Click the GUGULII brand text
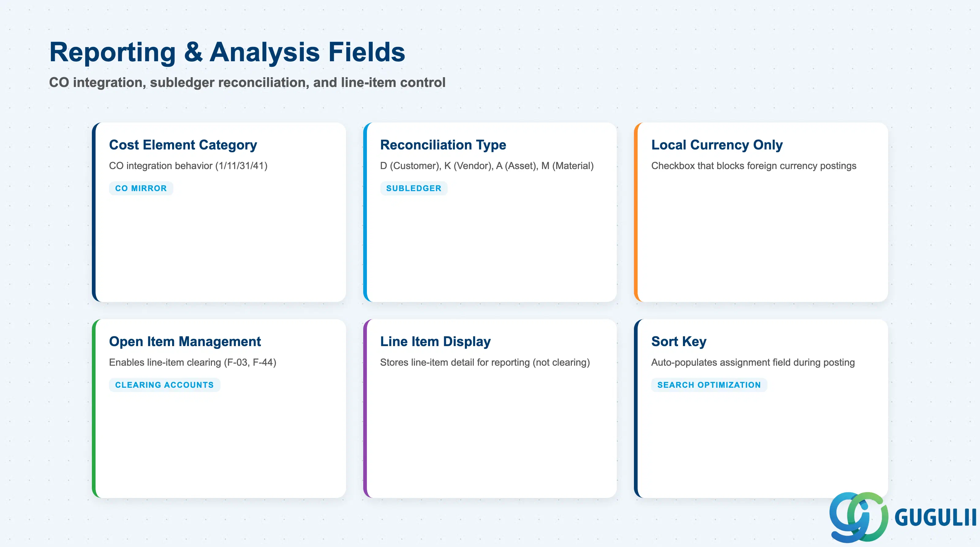 coord(936,517)
